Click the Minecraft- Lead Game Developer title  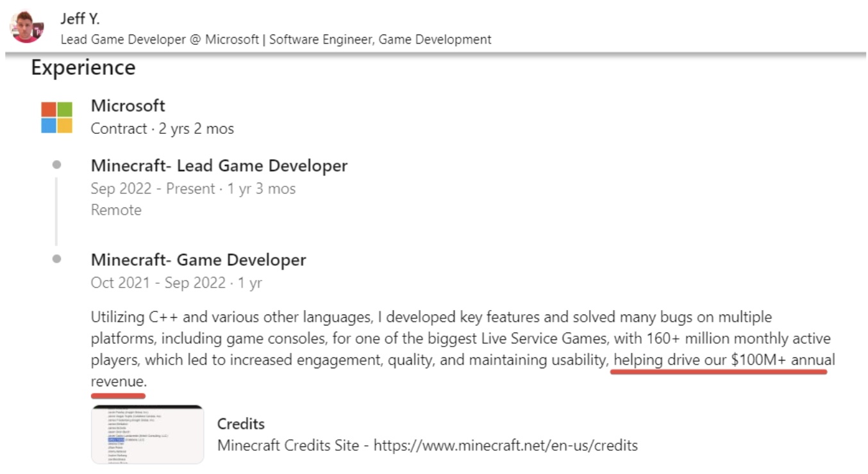click(219, 166)
